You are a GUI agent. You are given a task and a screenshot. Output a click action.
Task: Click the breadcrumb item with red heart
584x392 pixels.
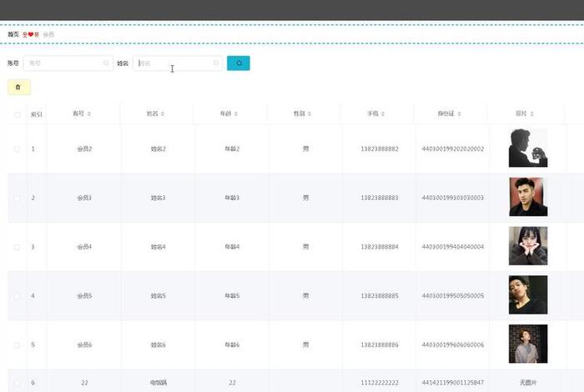[31, 35]
